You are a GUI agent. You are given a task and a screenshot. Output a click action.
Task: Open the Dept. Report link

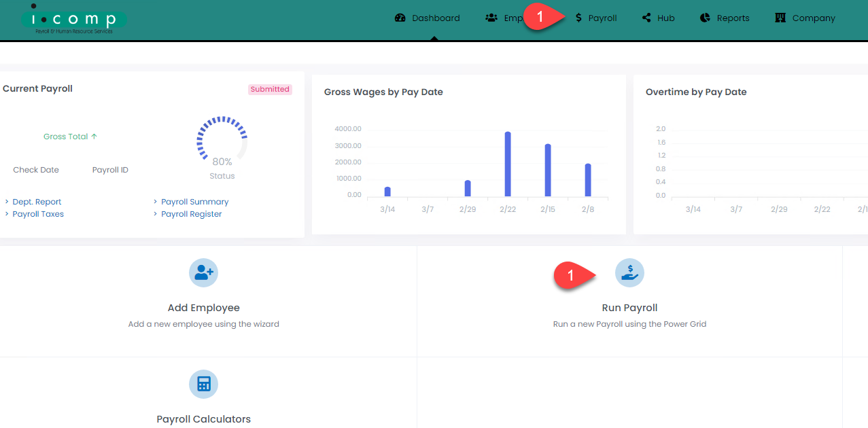pos(37,202)
